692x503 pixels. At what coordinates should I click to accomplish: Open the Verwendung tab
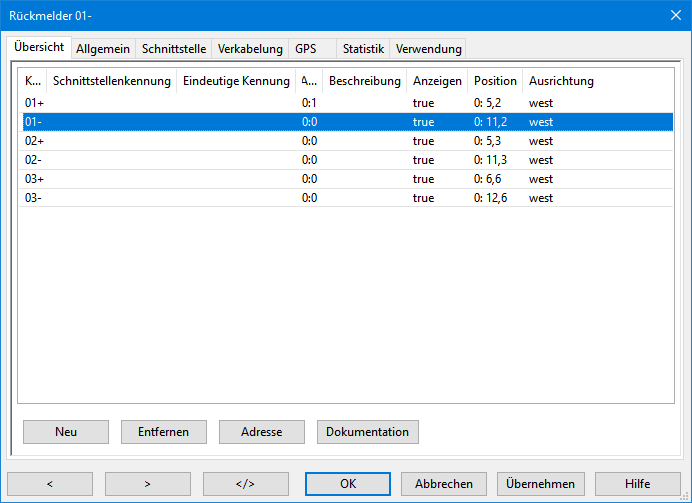coord(428,48)
